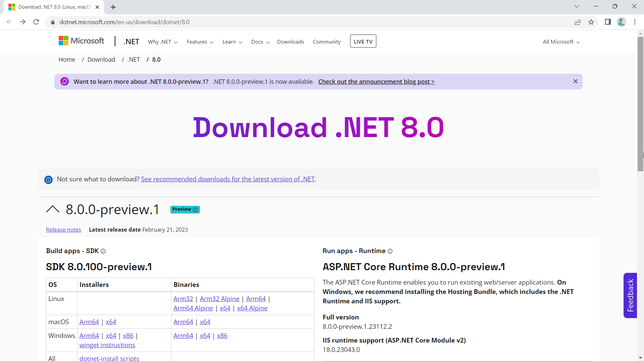Click the Runtime info icon
The width and height of the screenshot is (644, 362).
[390, 251]
